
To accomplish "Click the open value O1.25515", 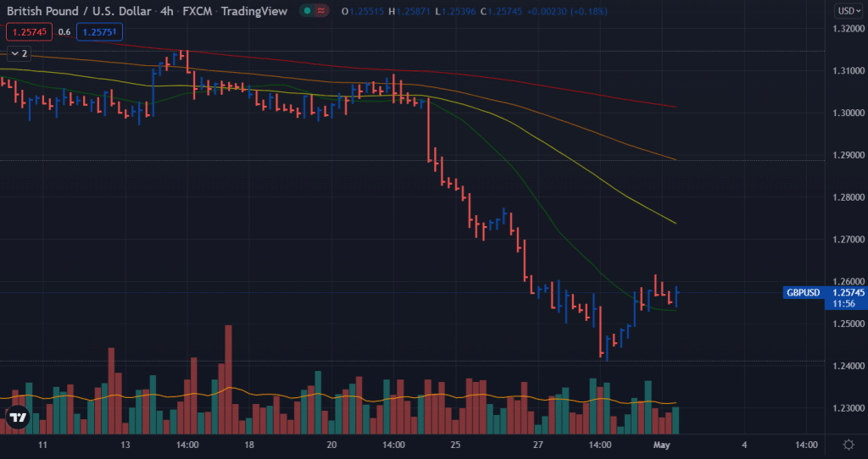I will [363, 11].
